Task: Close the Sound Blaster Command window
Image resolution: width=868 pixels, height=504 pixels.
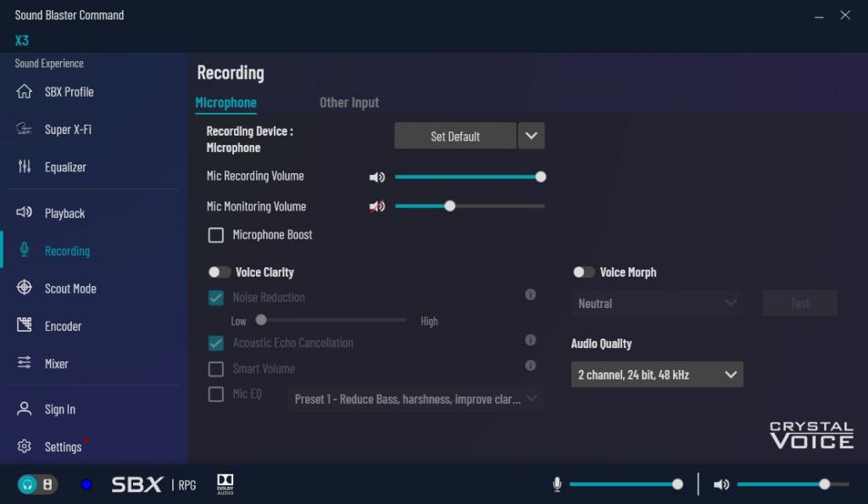Action: (x=845, y=15)
